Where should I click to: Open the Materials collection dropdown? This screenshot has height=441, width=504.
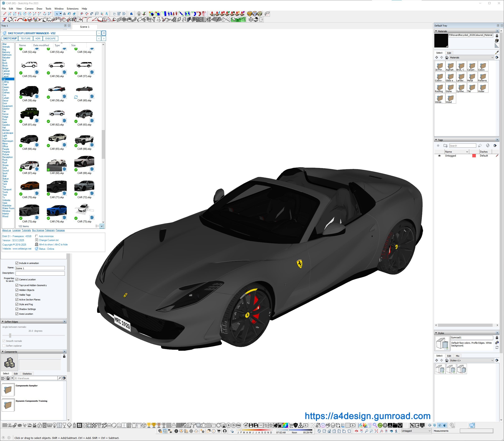492,58
